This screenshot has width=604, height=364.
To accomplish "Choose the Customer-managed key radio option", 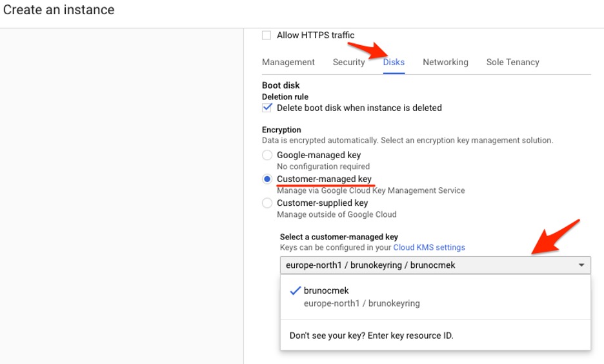I will click(x=267, y=179).
